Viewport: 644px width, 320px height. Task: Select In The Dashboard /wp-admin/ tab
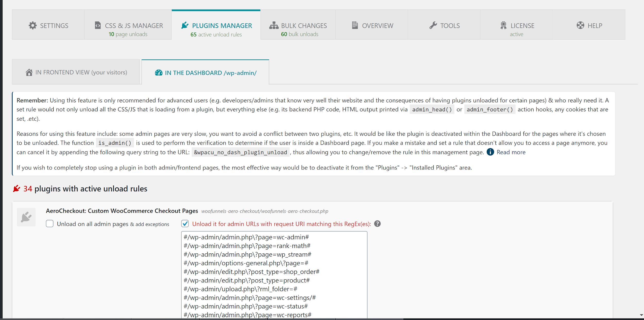coord(205,73)
